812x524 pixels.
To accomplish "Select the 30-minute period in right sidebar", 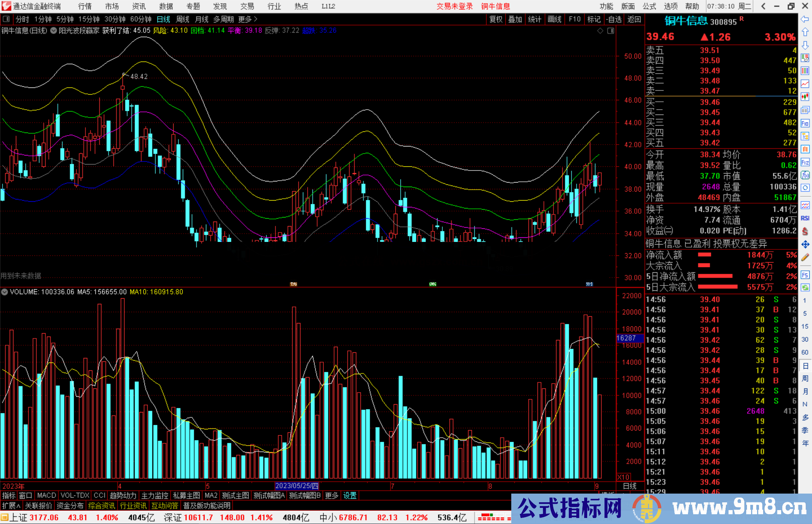I will point(805,339).
